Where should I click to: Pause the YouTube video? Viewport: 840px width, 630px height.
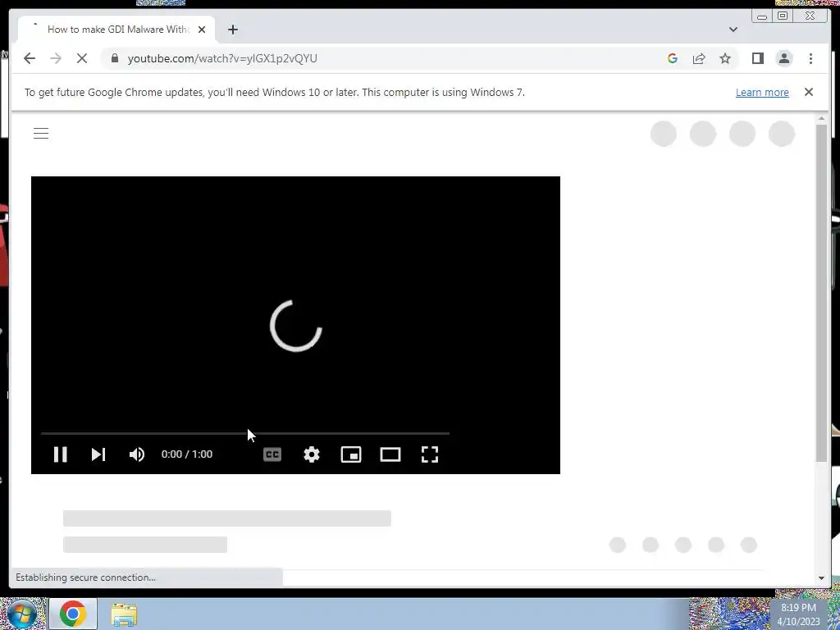[60, 454]
